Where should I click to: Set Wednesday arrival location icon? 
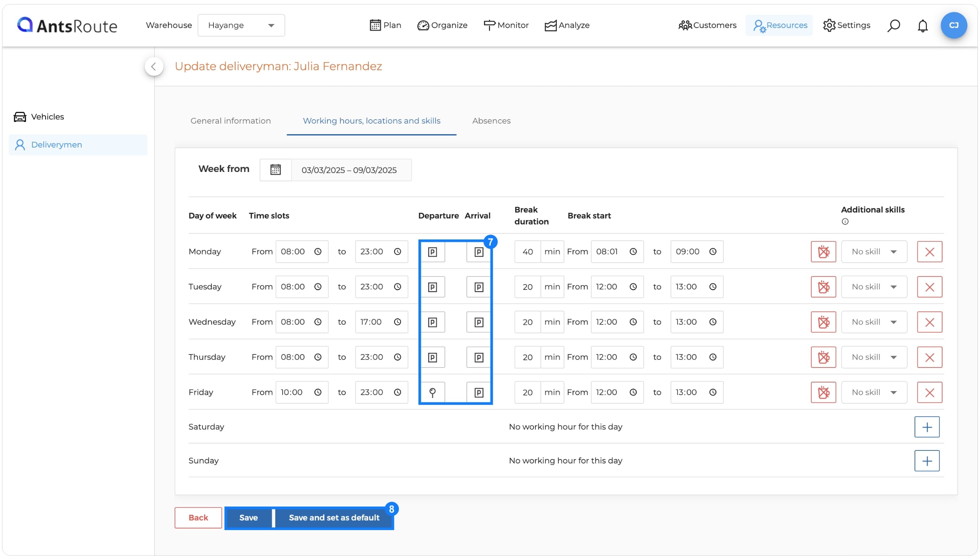pos(479,322)
